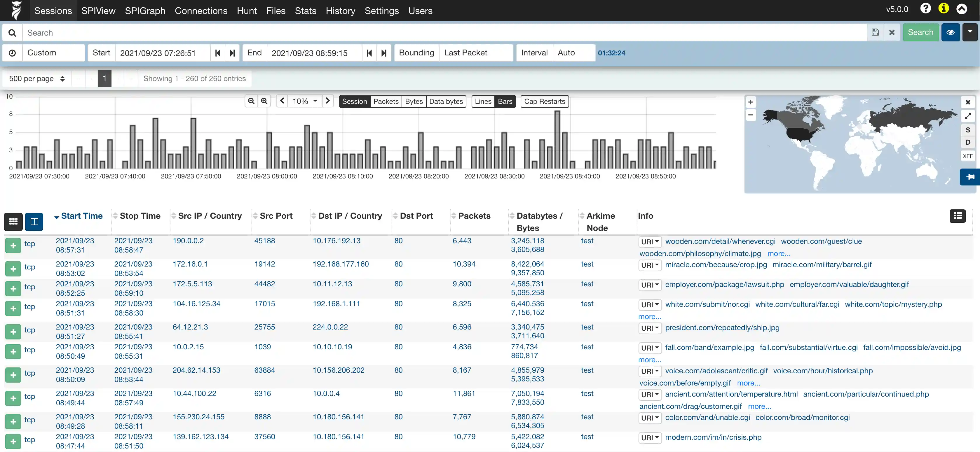Go to the Connections page
Viewport: 980px width, 452px height.
pyautogui.click(x=201, y=11)
